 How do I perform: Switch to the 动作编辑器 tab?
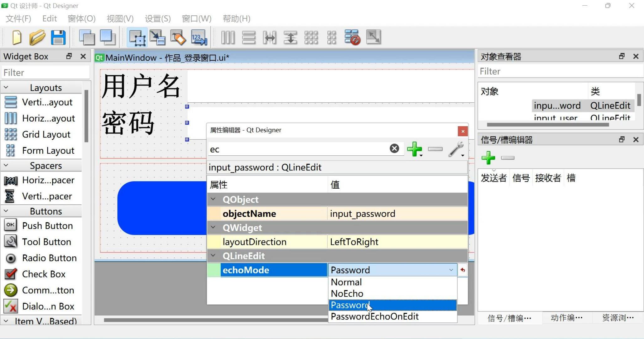[x=566, y=318]
